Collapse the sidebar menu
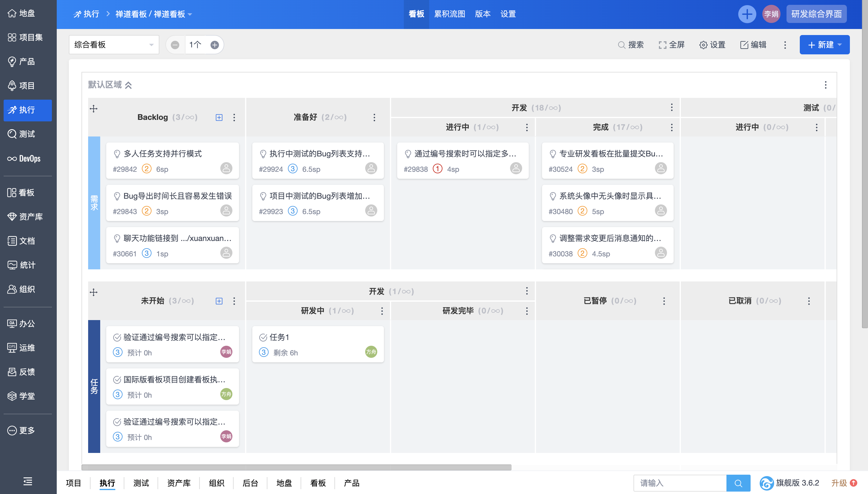868x494 pixels. [28, 481]
